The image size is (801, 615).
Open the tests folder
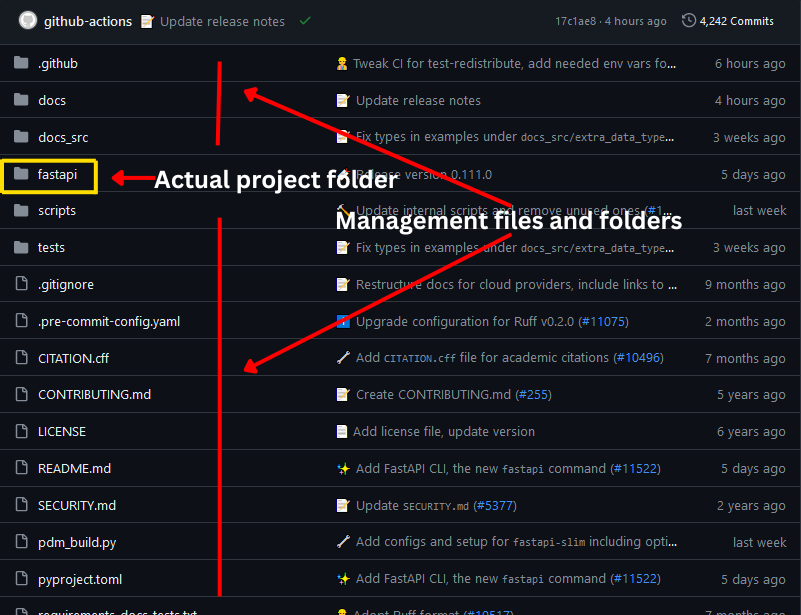point(51,248)
